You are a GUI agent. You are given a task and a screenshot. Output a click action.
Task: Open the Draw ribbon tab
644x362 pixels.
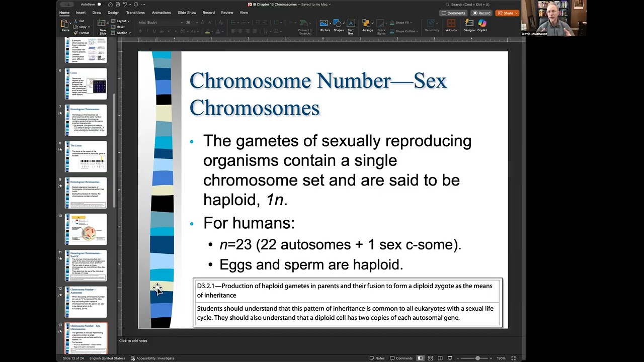97,13
